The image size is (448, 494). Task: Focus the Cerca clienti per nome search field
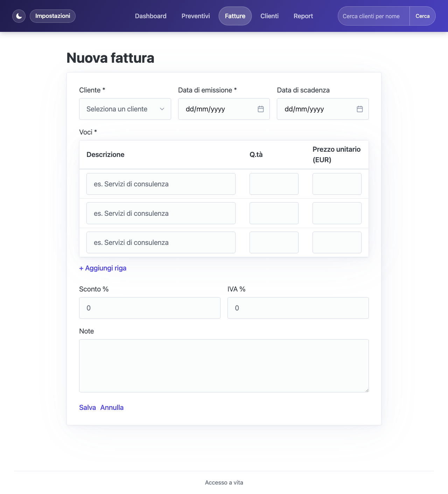click(373, 16)
